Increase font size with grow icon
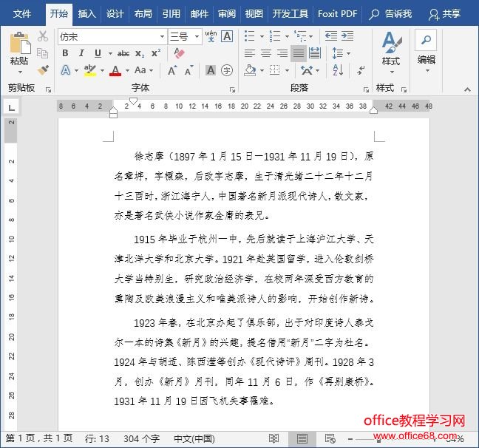The width and height of the screenshot is (479, 448). [x=172, y=70]
